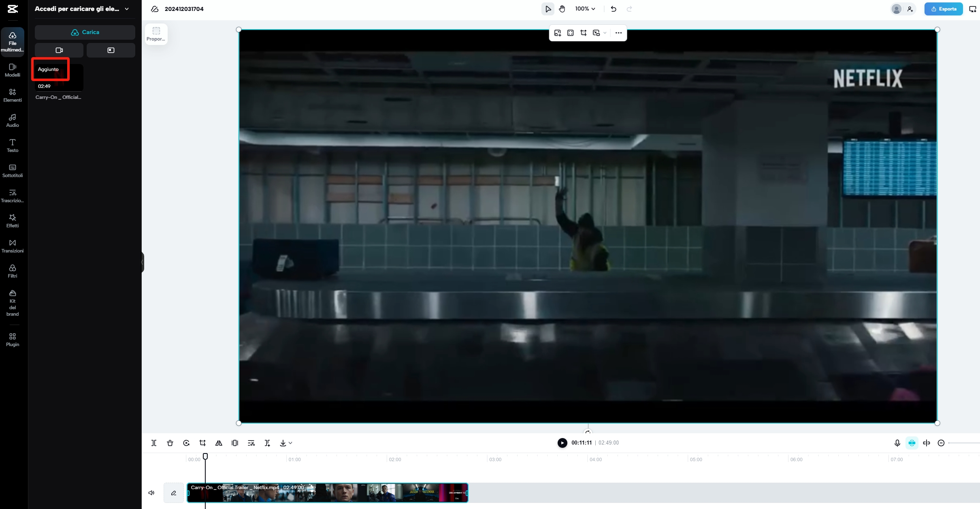Click the timeline preview axis icon
The height and width of the screenshot is (509, 980).
(x=927, y=443)
